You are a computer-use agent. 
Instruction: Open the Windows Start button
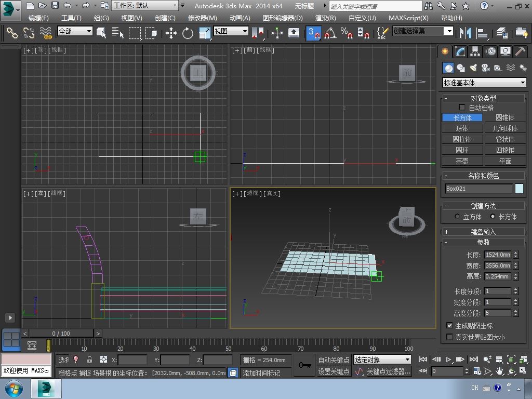tap(14, 389)
